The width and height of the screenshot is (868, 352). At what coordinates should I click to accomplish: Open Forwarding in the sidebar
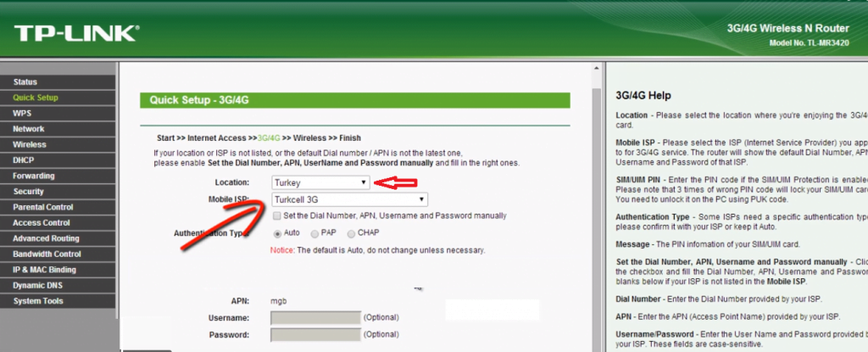coord(58,176)
